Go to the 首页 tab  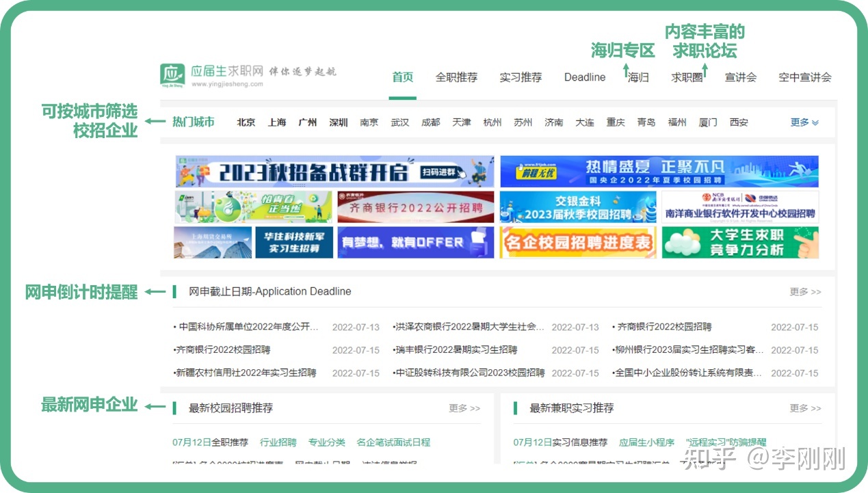point(403,77)
